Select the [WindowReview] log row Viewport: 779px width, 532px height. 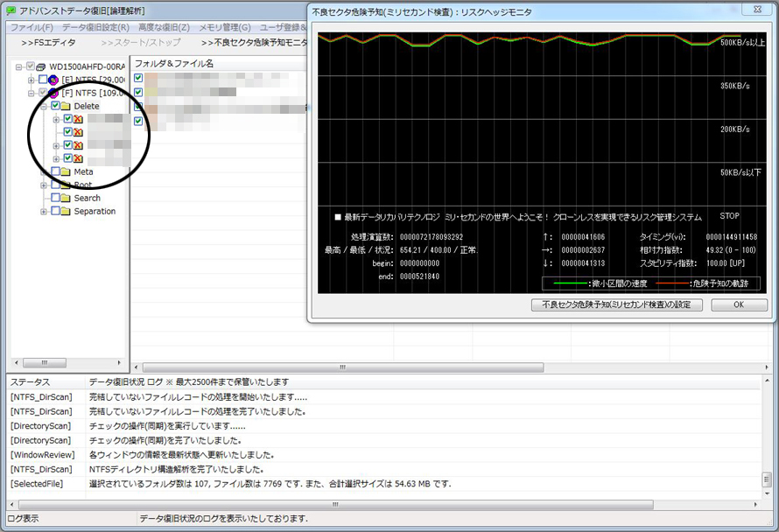click(384, 455)
